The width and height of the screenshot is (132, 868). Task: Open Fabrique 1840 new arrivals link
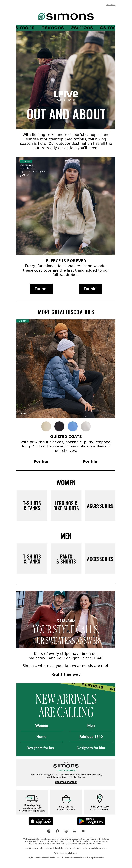91,737
